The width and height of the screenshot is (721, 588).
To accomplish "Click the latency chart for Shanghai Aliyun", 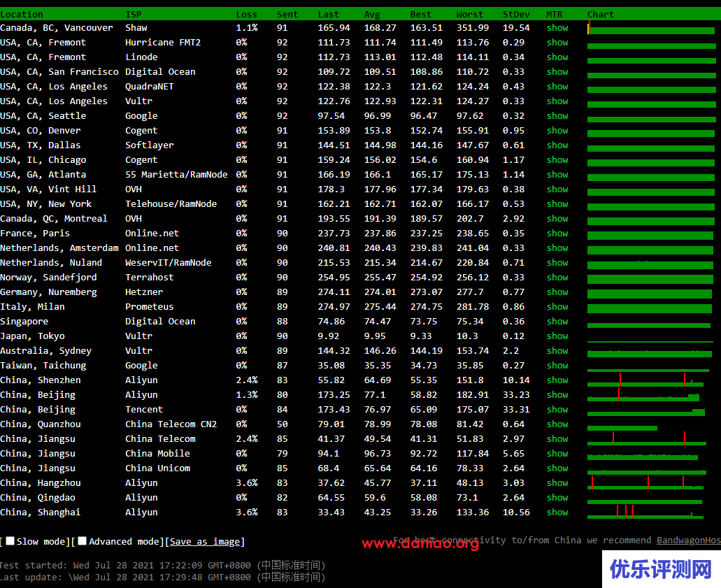I will pos(645,512).
